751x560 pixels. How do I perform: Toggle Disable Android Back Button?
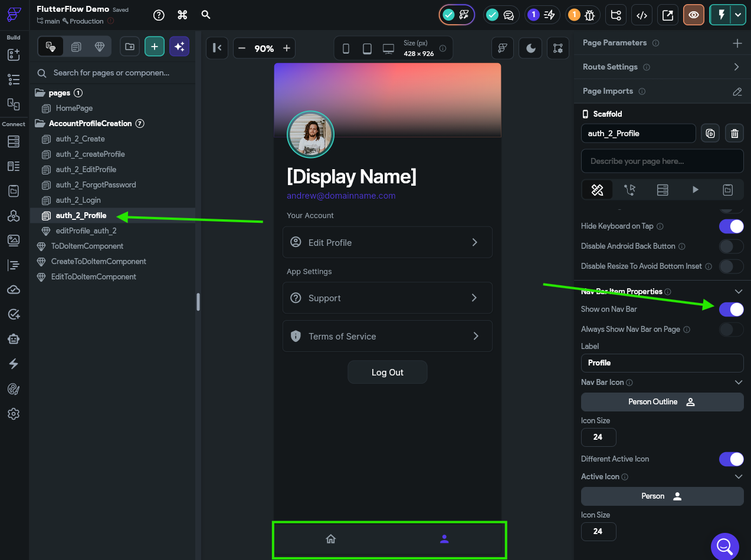[x=732, y=246]
